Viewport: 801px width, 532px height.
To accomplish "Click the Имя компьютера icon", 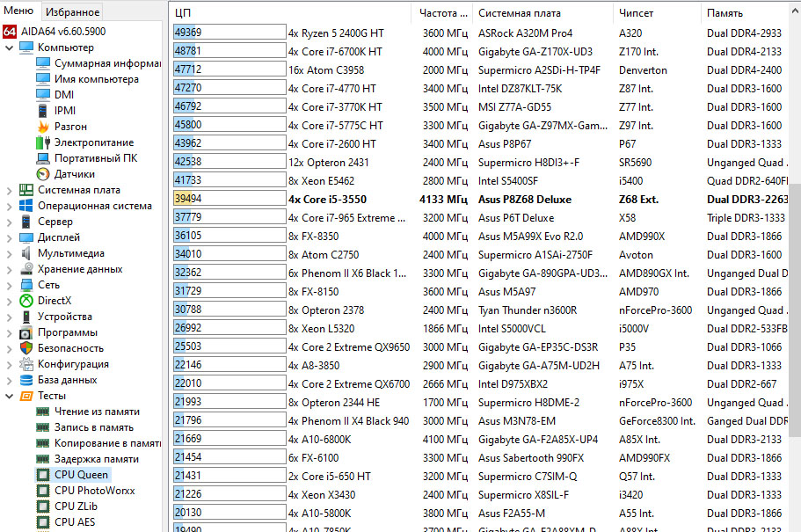I will pyautogui.click(x=43, y=79).
